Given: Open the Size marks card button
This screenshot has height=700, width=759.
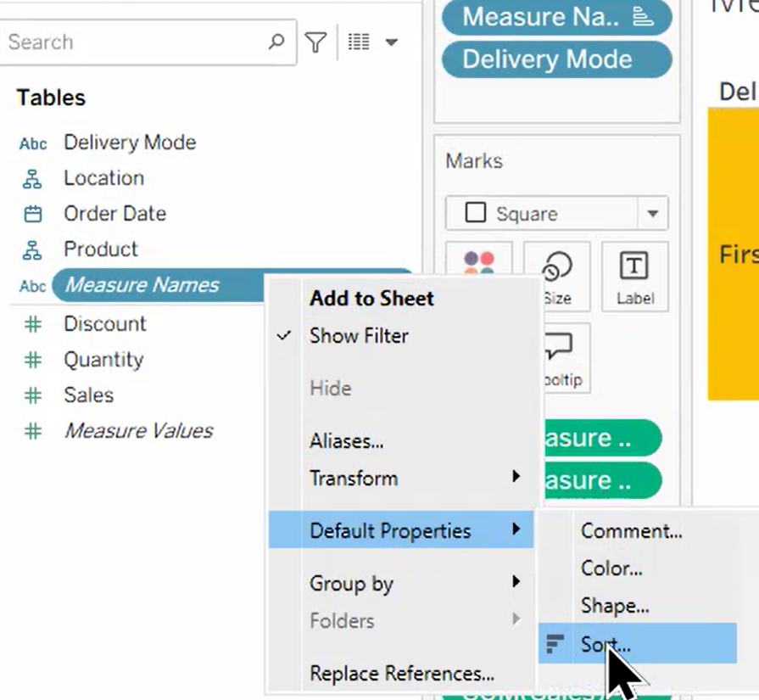Looking at the screenshot, I should click(x=557, y=276).
